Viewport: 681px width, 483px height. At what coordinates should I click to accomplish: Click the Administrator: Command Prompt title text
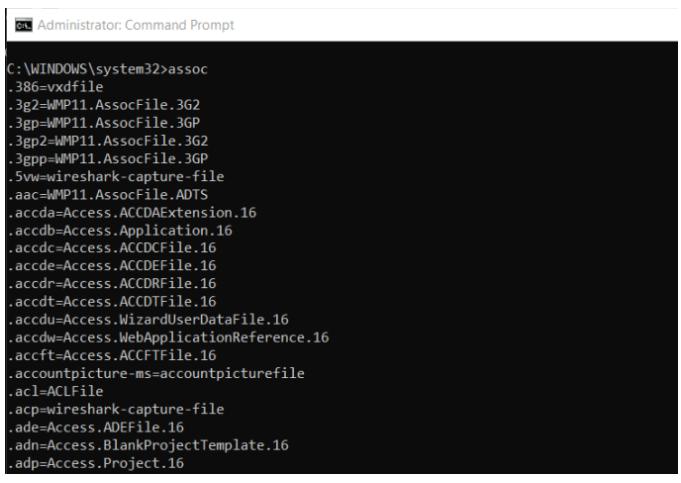136,25
